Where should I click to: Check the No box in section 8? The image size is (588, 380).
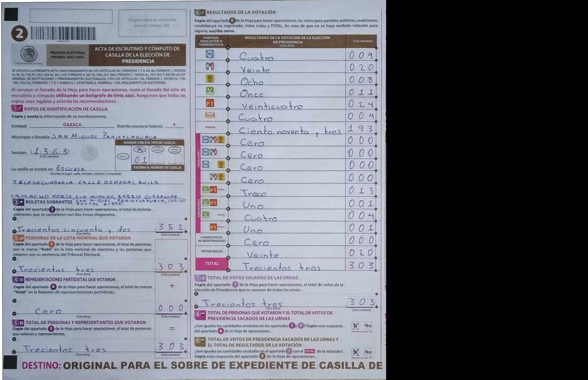368,326
